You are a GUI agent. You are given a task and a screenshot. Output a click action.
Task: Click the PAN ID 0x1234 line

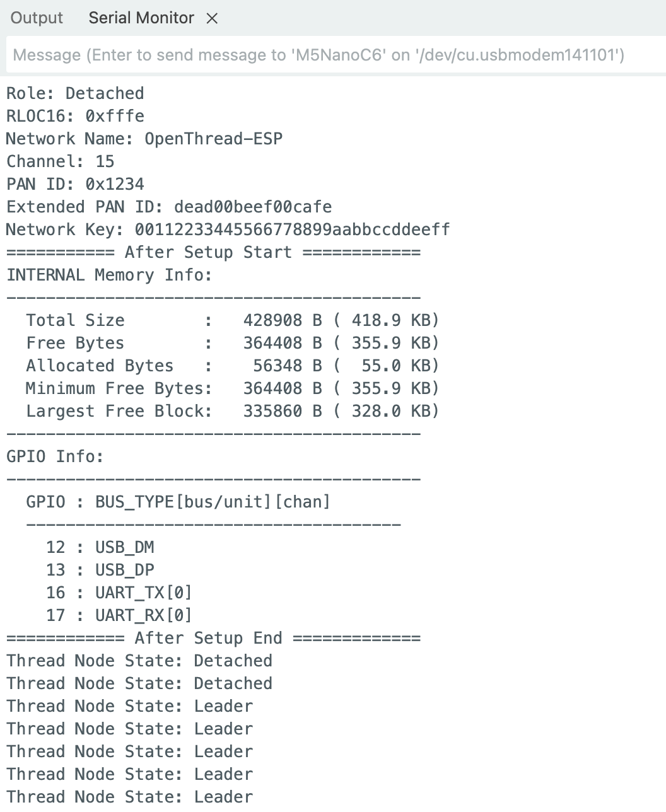click(x=75, y=184)
